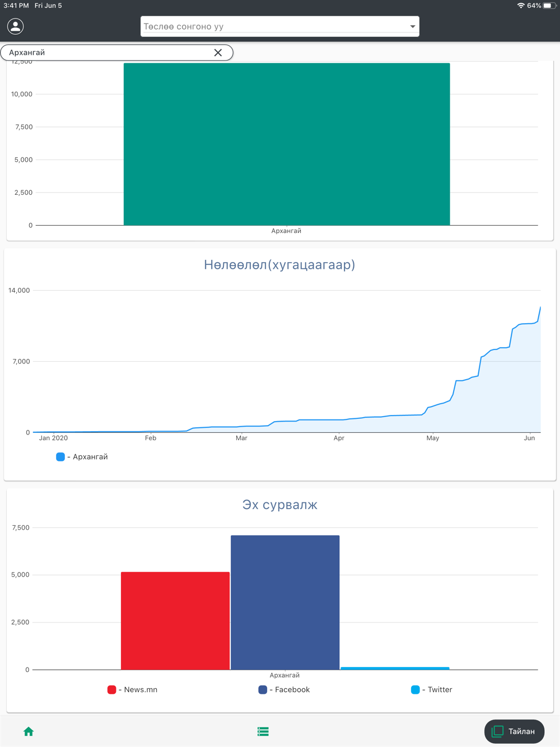Toggle the Facebook legend entry
Image resolution: width=560 pixels, height=747 pixels.
pos(284,690)
